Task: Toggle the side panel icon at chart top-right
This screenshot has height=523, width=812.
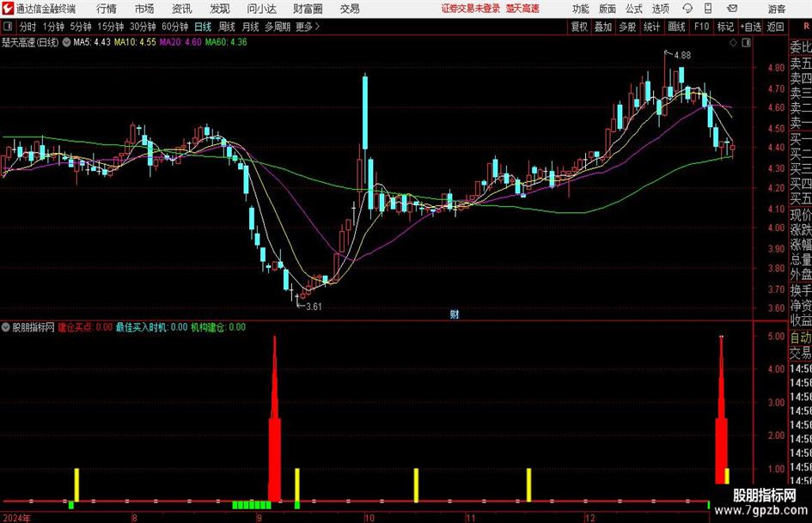Action: (x=746, y=43)
